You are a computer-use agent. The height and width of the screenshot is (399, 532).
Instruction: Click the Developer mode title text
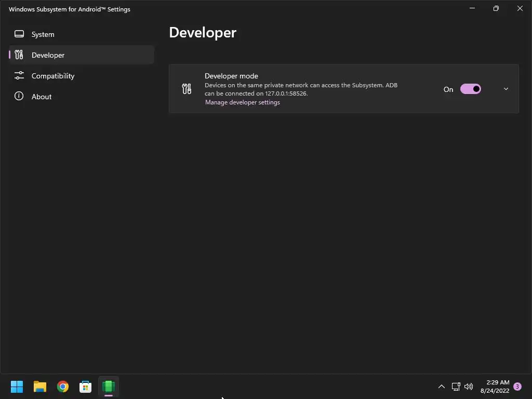click(x=231, y=76)
